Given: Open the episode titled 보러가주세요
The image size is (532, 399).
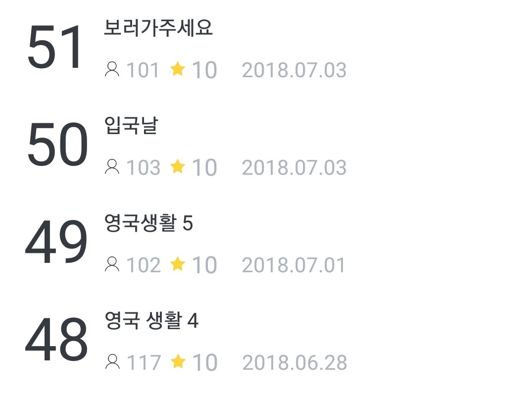Looking at the screenshot, I should pos(158,28).
